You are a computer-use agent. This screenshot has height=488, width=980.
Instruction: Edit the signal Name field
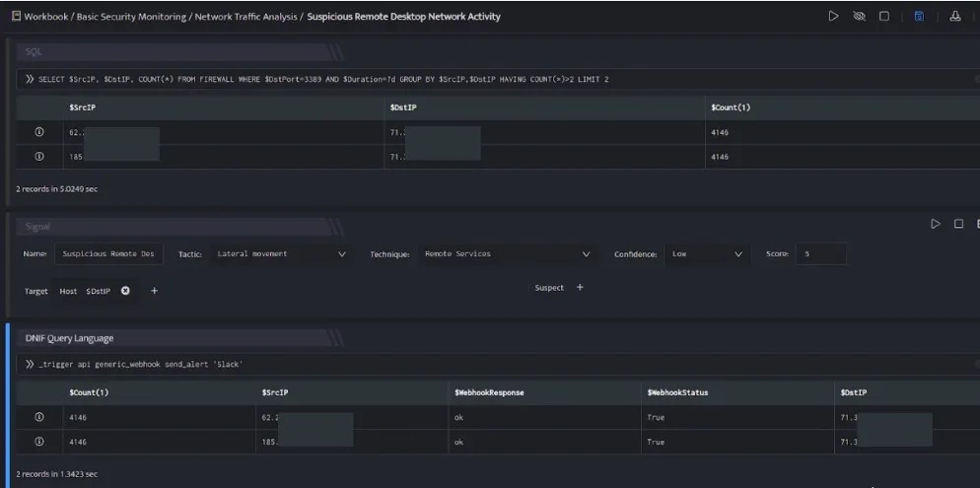pos(108,254)
